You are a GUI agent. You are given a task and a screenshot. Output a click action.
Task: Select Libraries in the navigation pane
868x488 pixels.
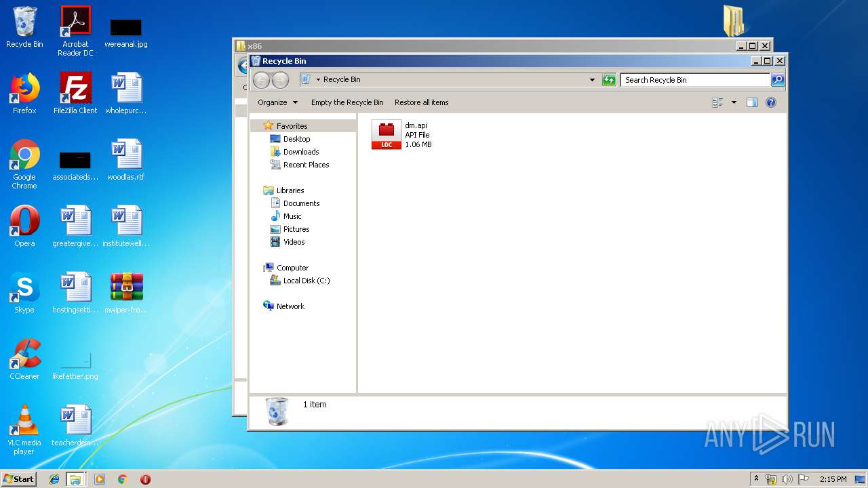point(283,190)
